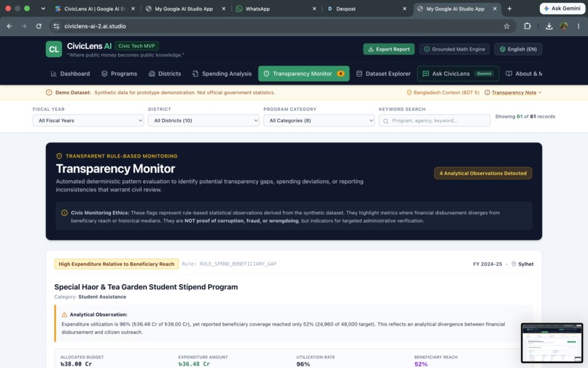Screen dimensions: 588x368
Task: Open Dataset Explorer nav item
Action: coord(383,74)
